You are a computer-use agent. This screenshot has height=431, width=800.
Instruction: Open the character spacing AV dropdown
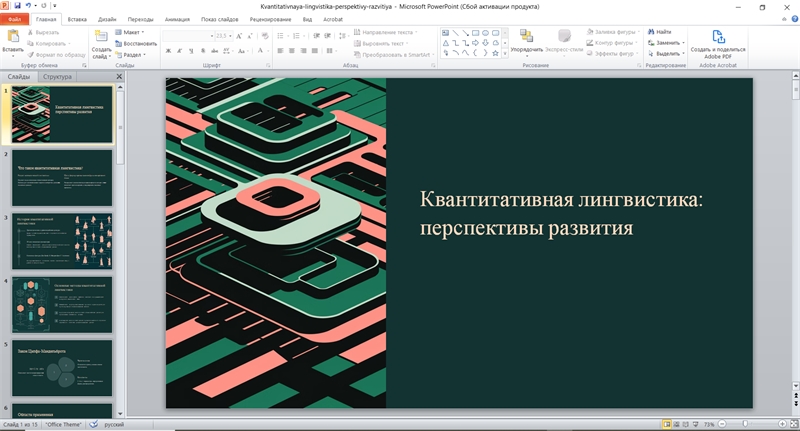227,50
